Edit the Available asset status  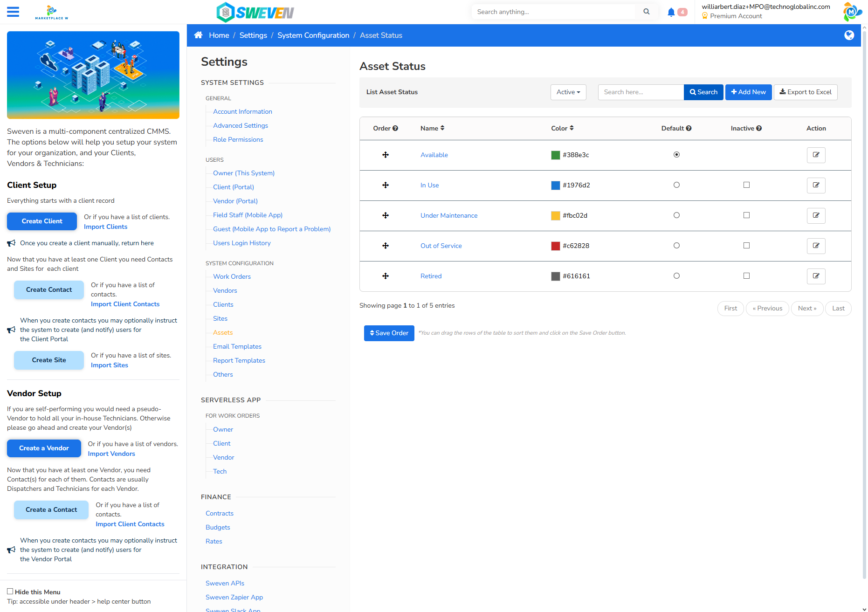click(x=816, y=155)
